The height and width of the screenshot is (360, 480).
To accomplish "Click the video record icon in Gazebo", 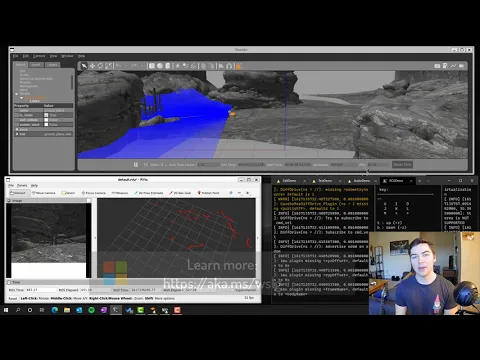I will click(x=462, y=66).
